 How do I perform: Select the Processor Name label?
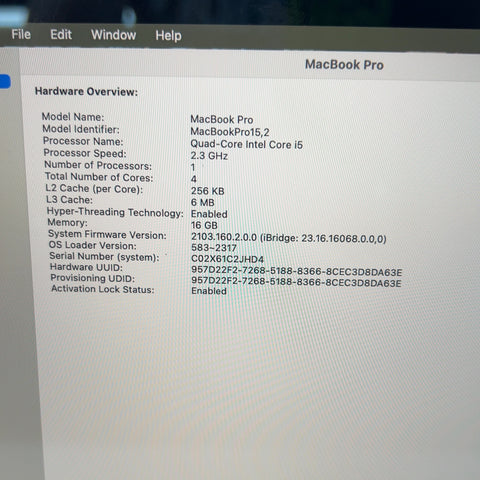(83, 141)
